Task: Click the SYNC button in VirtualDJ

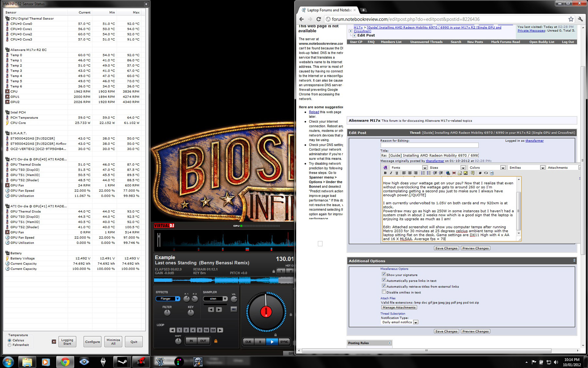Action: [284, 342]
